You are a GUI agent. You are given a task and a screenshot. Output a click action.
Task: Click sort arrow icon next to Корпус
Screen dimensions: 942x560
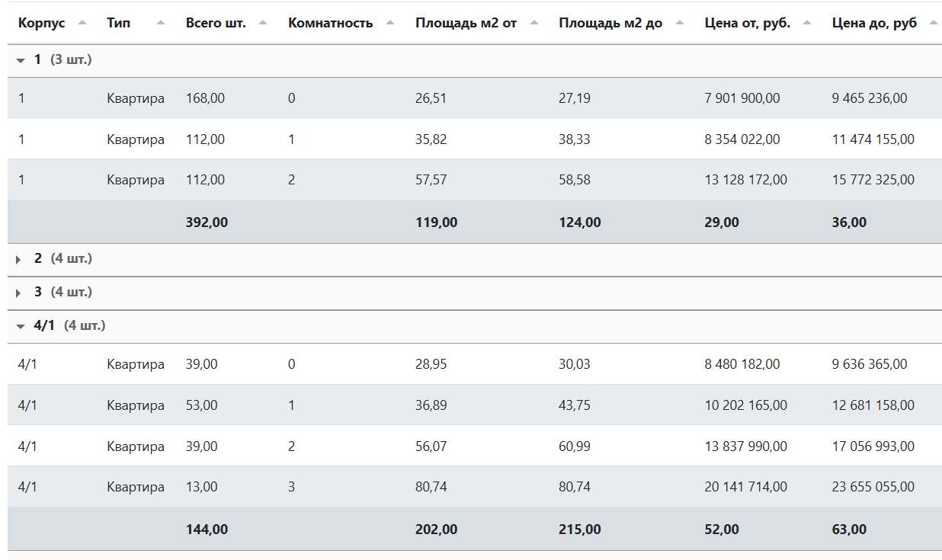click(82, 23)
